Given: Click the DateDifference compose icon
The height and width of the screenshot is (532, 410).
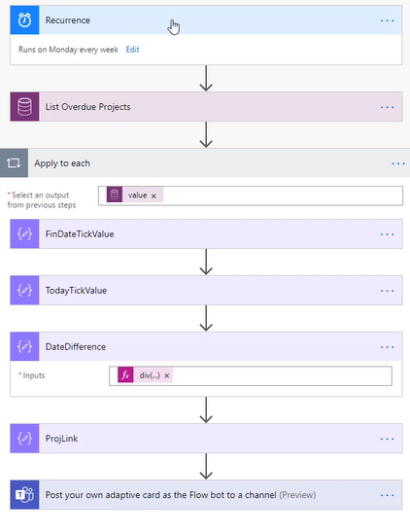Looking at the screenshot, I should point(24,346).
